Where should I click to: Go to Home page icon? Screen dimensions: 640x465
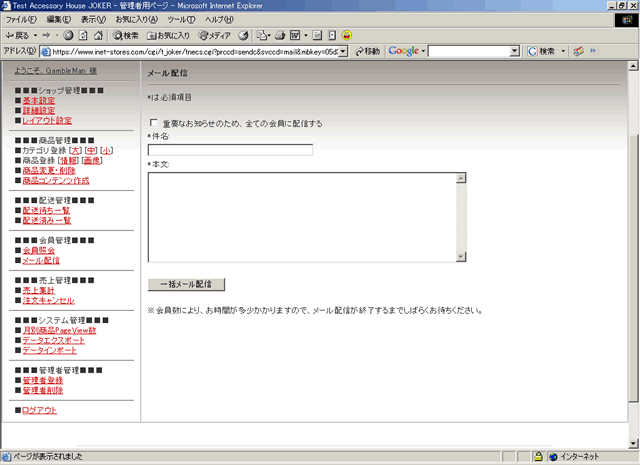98,35
